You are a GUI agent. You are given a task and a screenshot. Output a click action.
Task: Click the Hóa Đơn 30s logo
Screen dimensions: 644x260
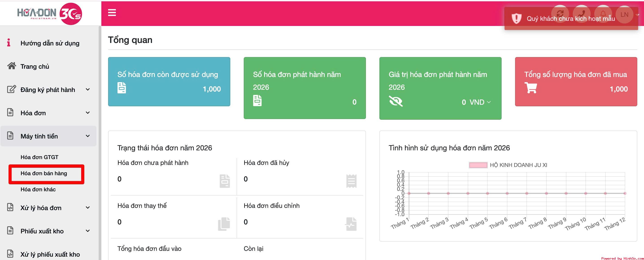pos(50,13)
